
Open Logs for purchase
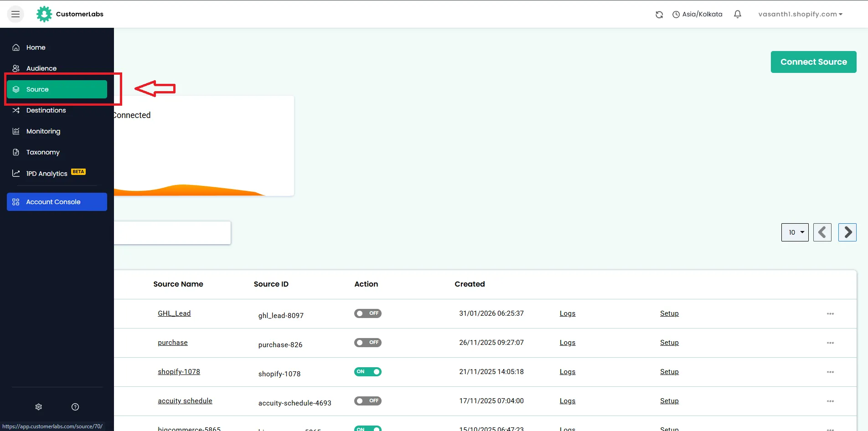pos(568,343)
